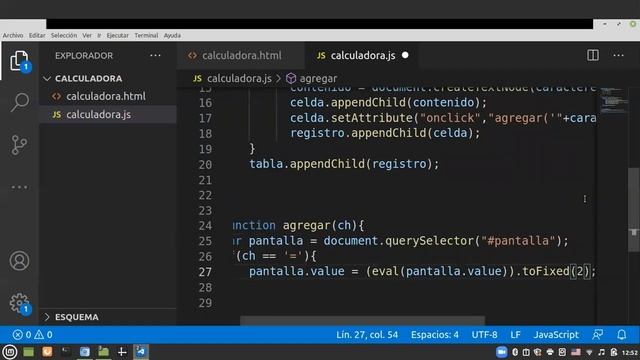Change encoding via UTF-8 status item
Image resolution: width=640 pixels, height=360 pixels.
pos(484,335)
